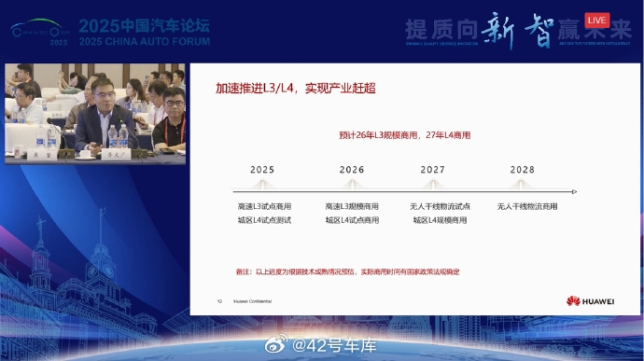Click the 高速L3试点商用 label
This screenshot has width=644, height=361.
264,206
